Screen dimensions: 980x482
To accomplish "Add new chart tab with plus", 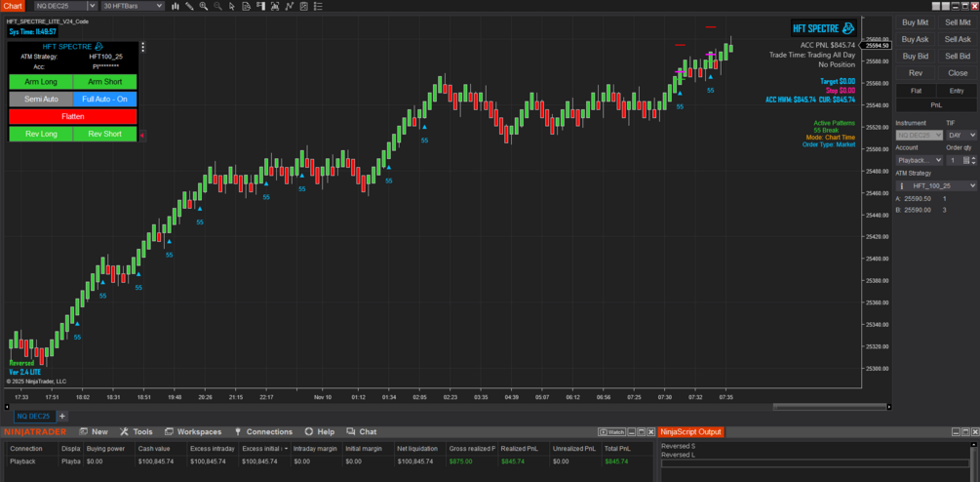I will point(62,416).
